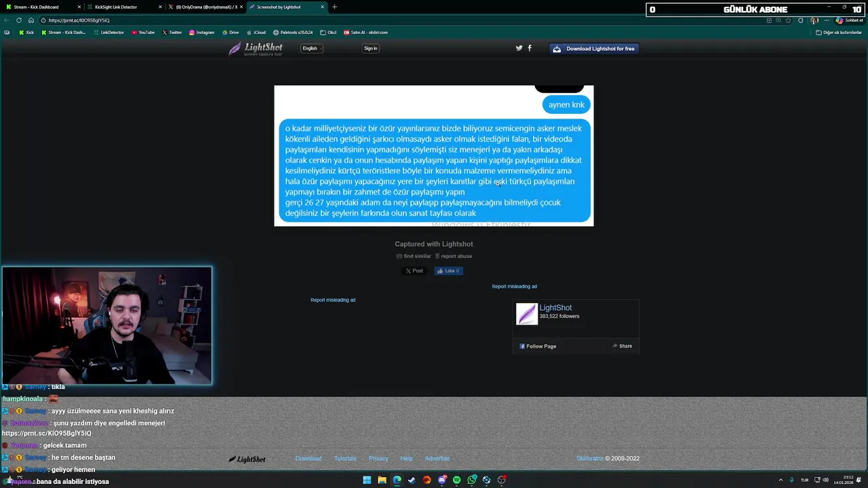Viewport: 868px width, 488px height.
Task: Click the Facebook Share button
Action: (x=622, y=346)
